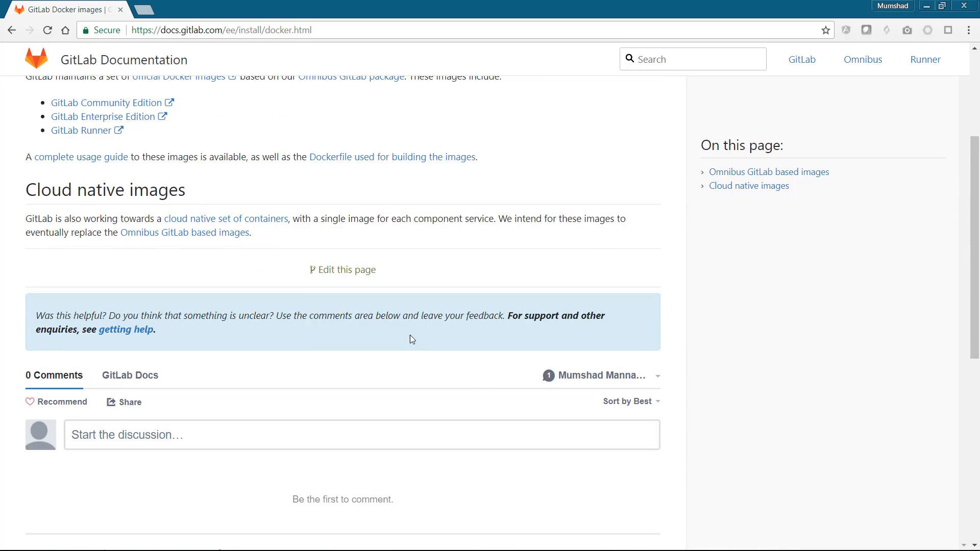Click the Start the discussion text box
The width and height of the screenshot is (980, 551).
pos(362,435)
